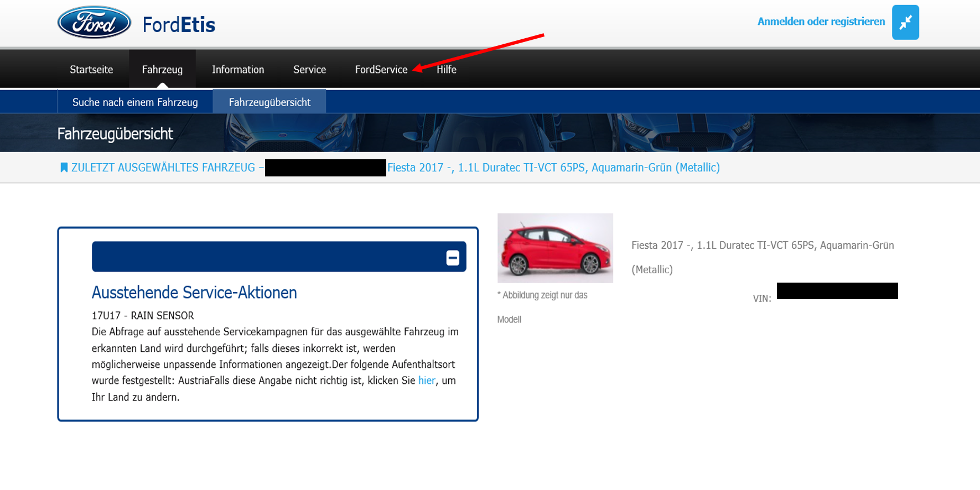Click the red Fiesta vehicle thumbnail
The height and width of the screenshot is (490, 980).
(x=555, y=248)
